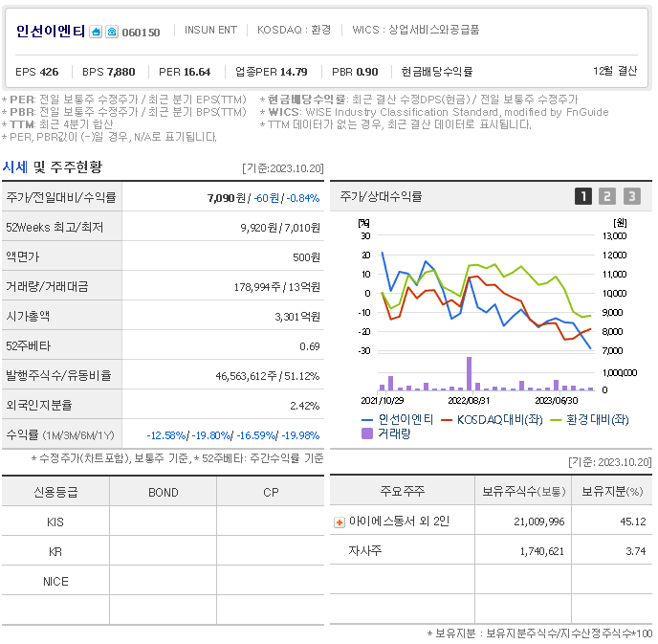Click the KOSDAQ : 환경 label

[295, 30]
